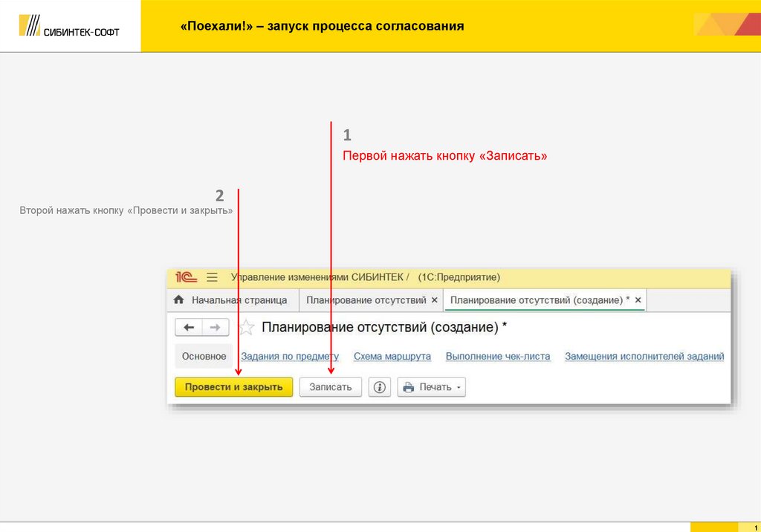
Task: Click the Записать button
Action: (x=331, y=387)
